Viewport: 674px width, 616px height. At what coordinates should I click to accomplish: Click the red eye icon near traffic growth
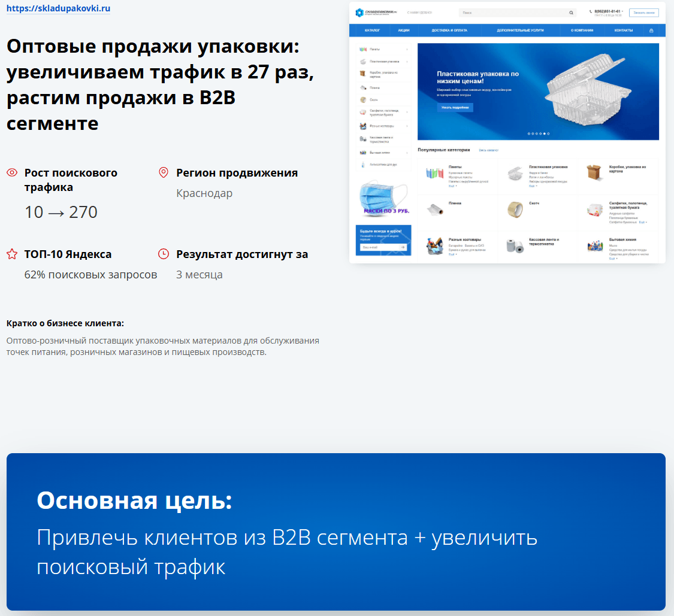click(x=11, y=172)
